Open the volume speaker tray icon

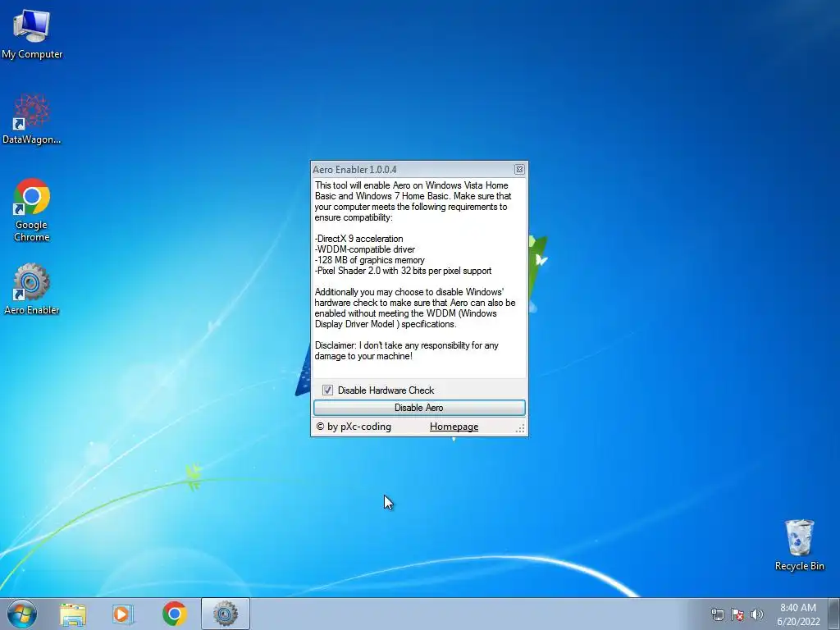coord(756,614)
